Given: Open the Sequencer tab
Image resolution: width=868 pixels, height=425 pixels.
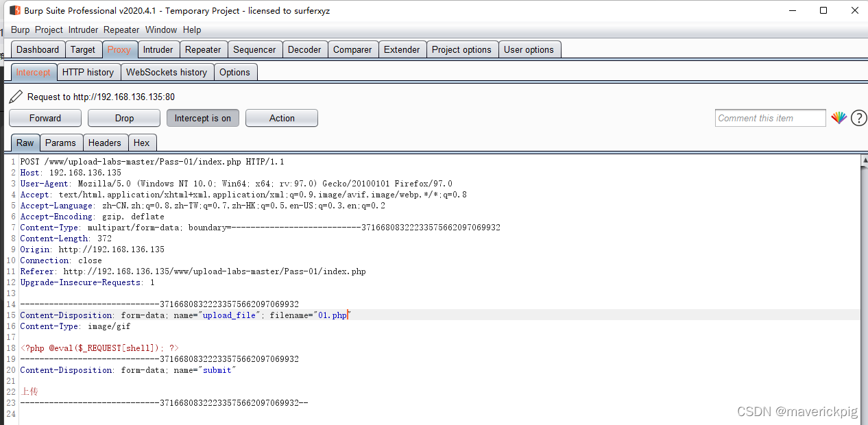Looking at the screenshot, I should coord(254,49).
